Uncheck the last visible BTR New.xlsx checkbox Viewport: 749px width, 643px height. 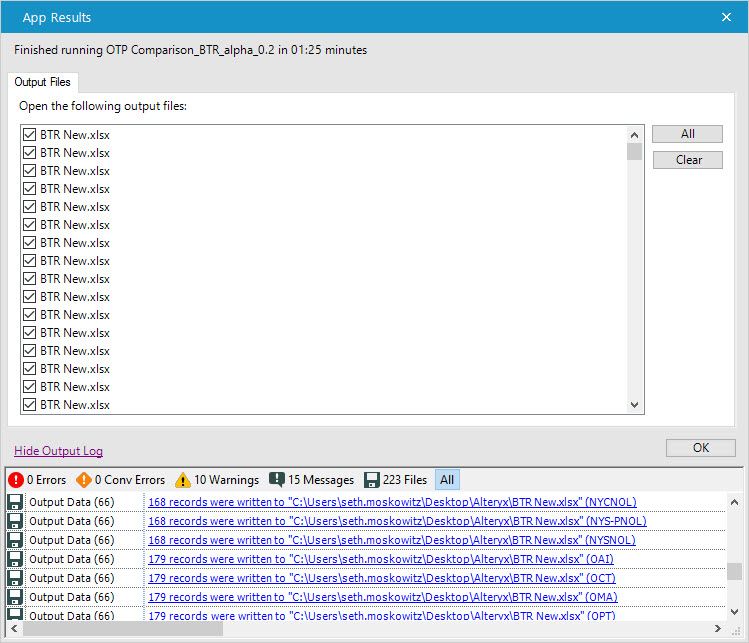(30, 405)
